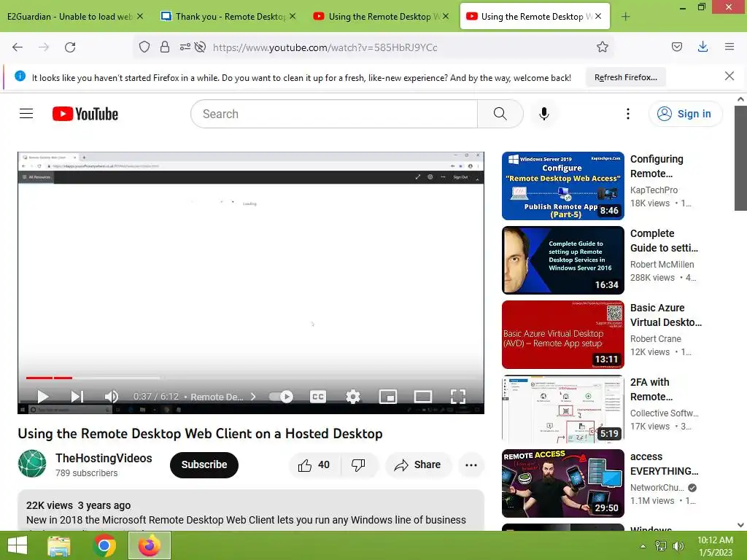Open access EVERYTHING video title
Image resolution: width=747 pixels, height=560 pixels.
point(664,463)
